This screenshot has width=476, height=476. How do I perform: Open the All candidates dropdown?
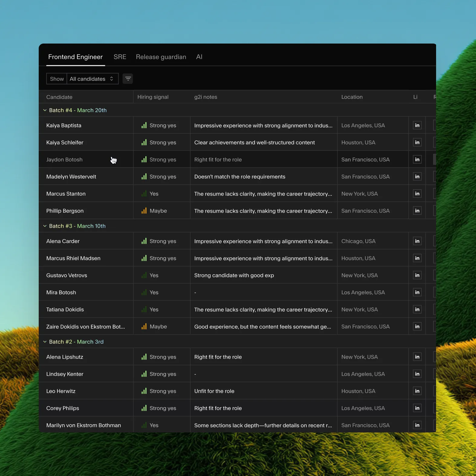pos(93,79)
